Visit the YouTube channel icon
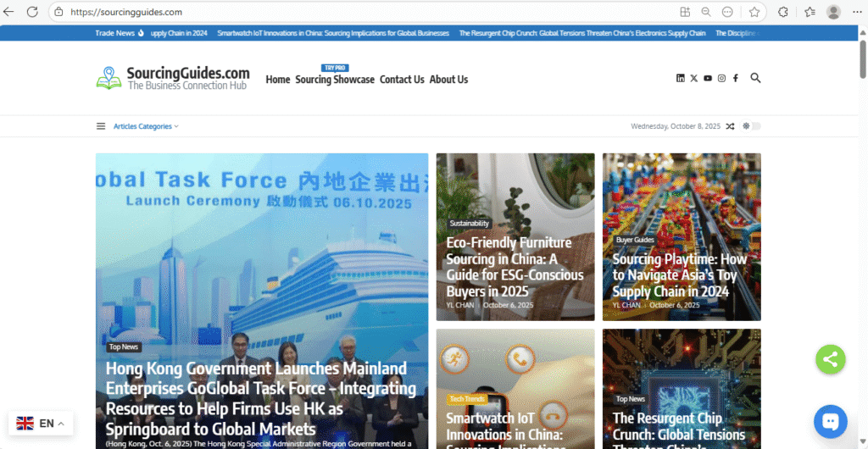Viewport: 868px width, 449px height. click(708, 78)
